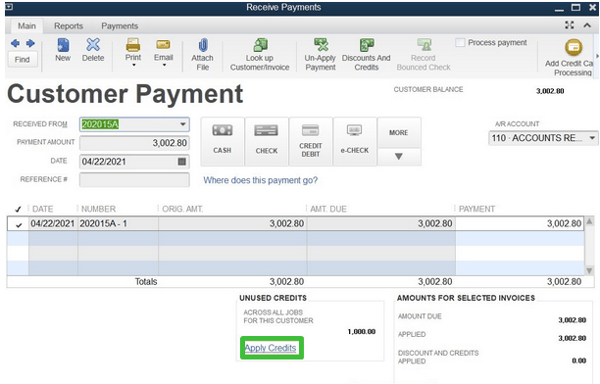Open the Received From dropdown
The width and height of the screenshot is (600, 384).
point(183,124)
